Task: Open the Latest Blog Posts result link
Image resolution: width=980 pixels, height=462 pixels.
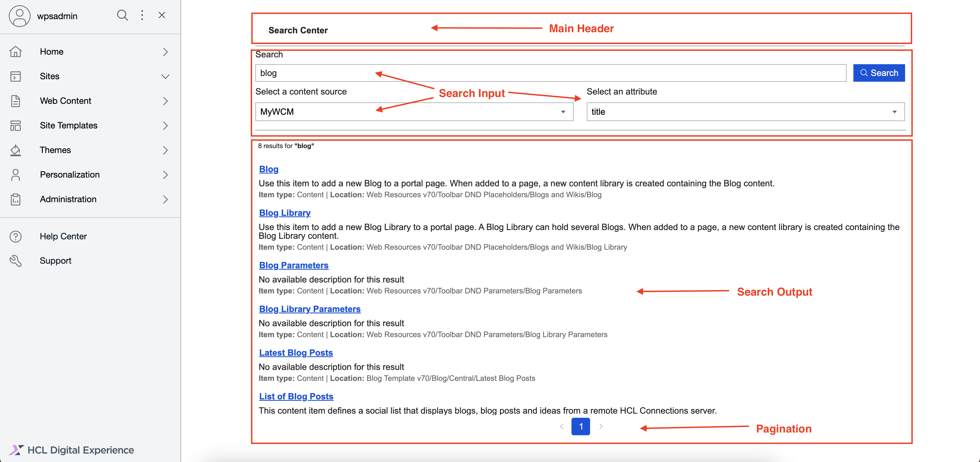Action: [296, 353]
